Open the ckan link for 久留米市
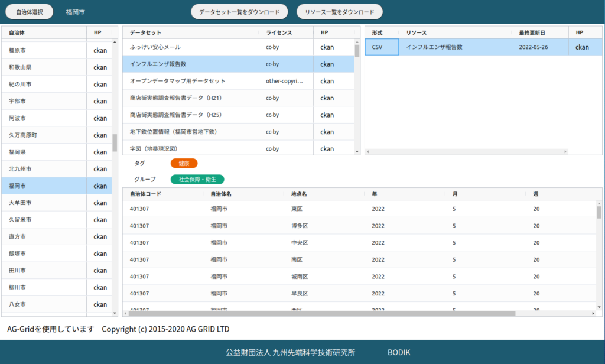Viewport: 605px width, 364px height. tap(100, 220)
